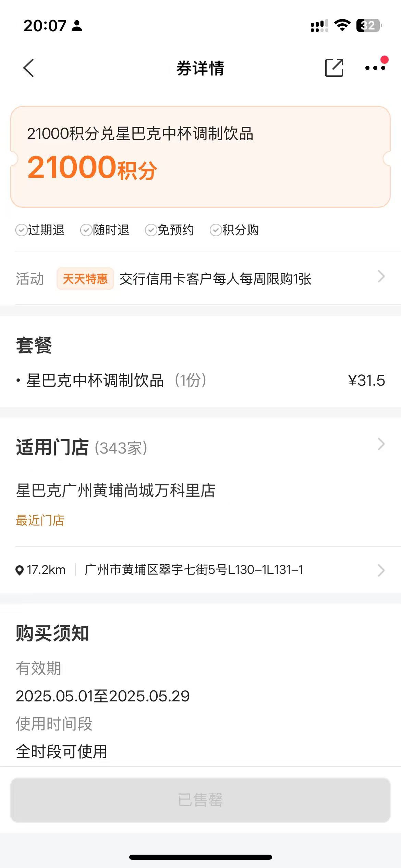Tap the 交行信用卡客户每人每周限购1张 text
This screenshot has width=401, height=868.
215,279
